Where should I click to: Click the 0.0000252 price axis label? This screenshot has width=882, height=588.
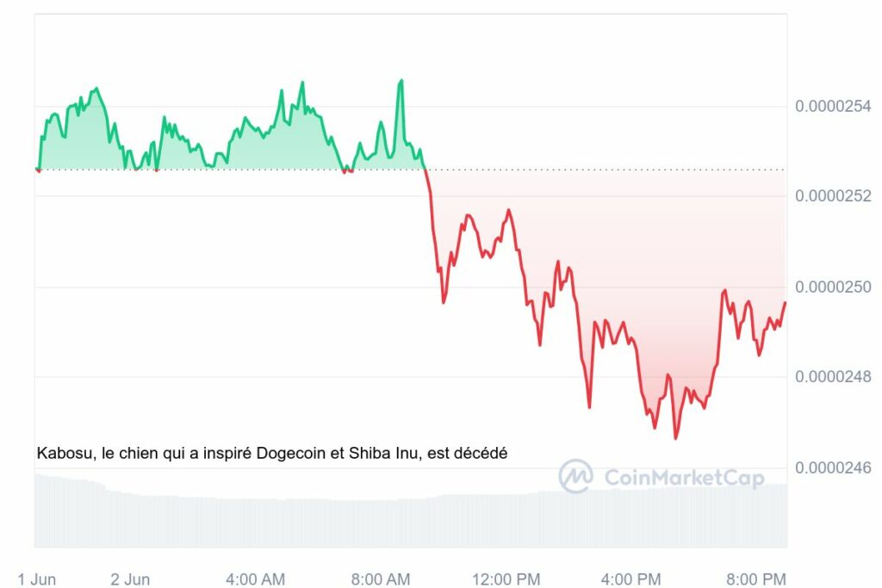[x=832, y=196]
